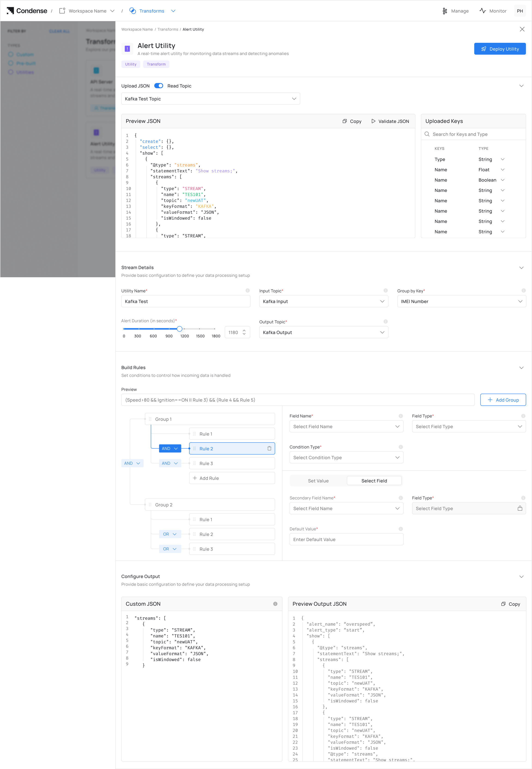Click info icon next to Group by Key
Screen dimensions: 532x769
524,291
